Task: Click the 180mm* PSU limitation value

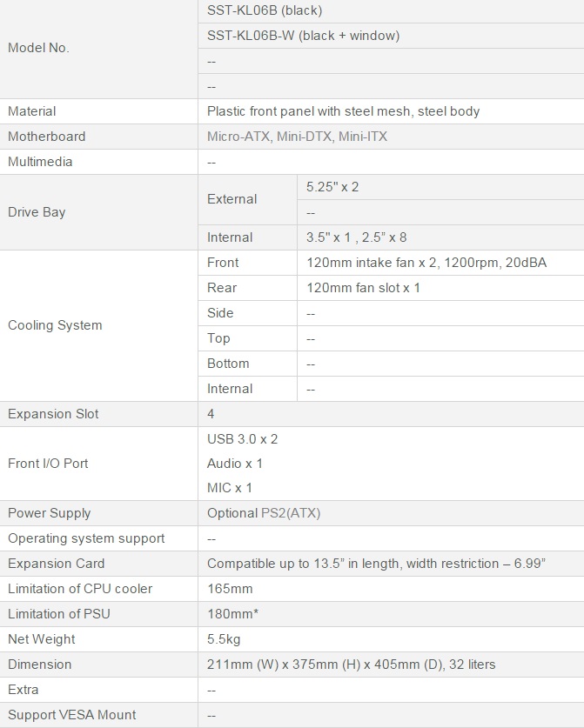Action: [232, 614]
